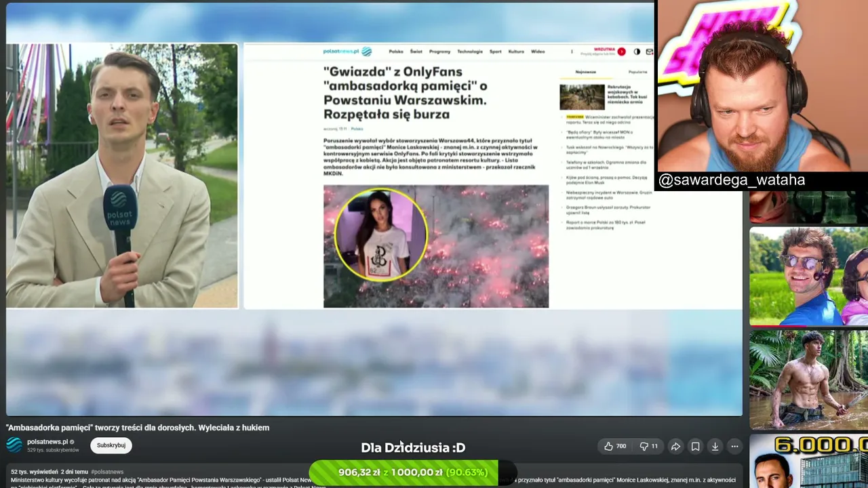Open the Share arrow option
The width and height of the screenshot is (868, 488).
pos(675,446)
